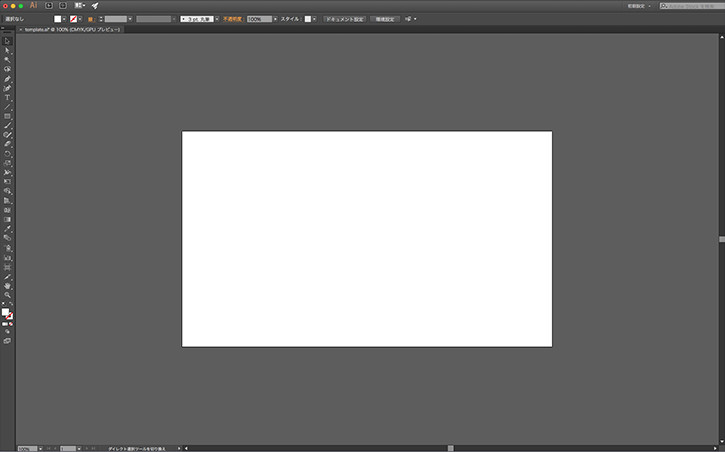The width and height of the screenshot is (725, 452).
Task: Toggle drawing mode icon in the toolbox
Action: pos(7,332)
